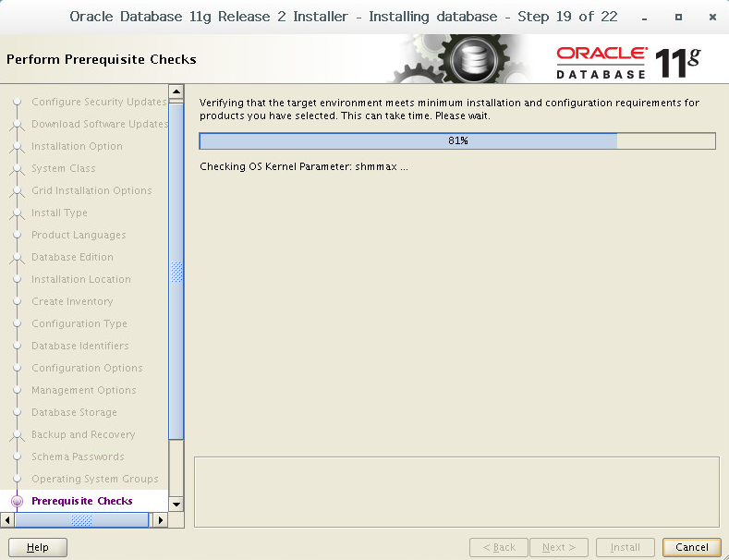The width and height of the screenshot is (729, 560).
Task: Select the Download Software Updates step
Action: click(100, 124)
